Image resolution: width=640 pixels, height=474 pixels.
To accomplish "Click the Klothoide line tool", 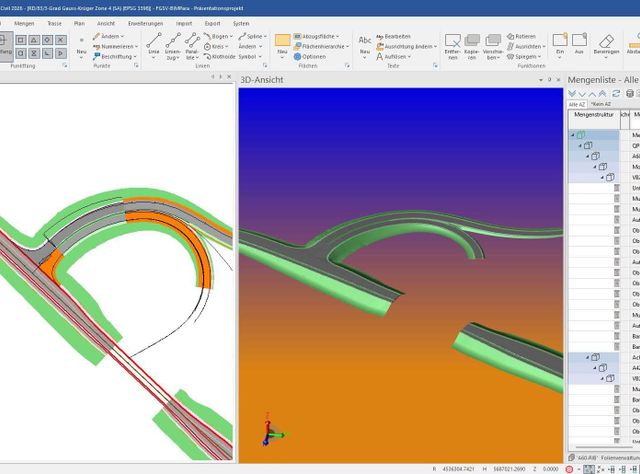I will click(220, 57).
